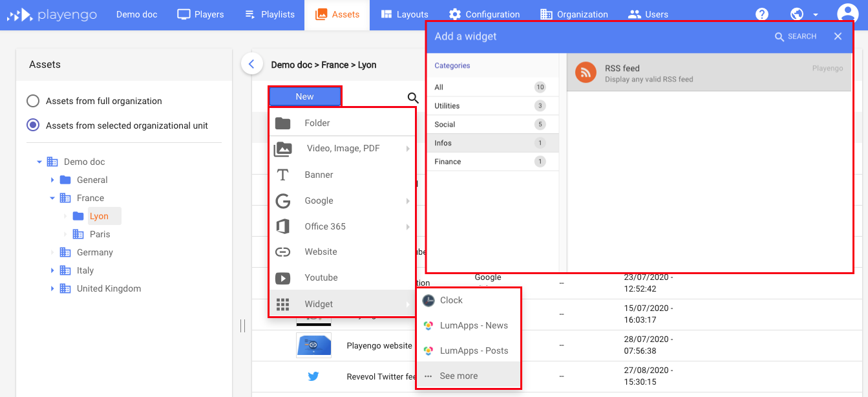868x397 pixels.
Task: Select the RSS feed widget title
Action: point(622,68)
